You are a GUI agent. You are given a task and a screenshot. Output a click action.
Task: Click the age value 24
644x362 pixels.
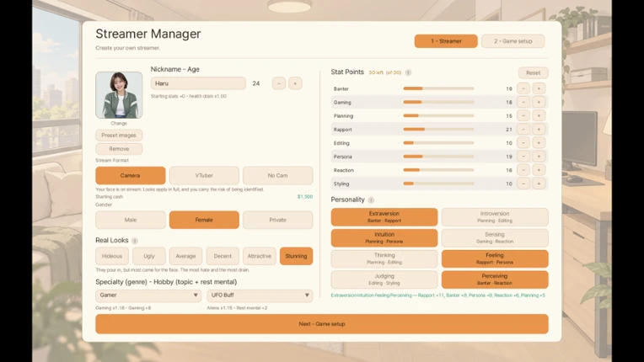(x=256, y=83)
